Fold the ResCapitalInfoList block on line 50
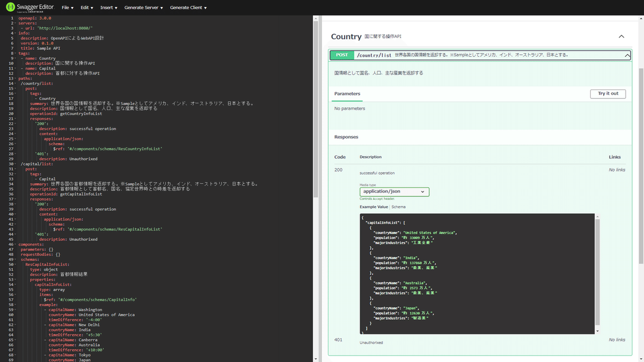Viewport: 644px width, 362px height. pos(15,264)
